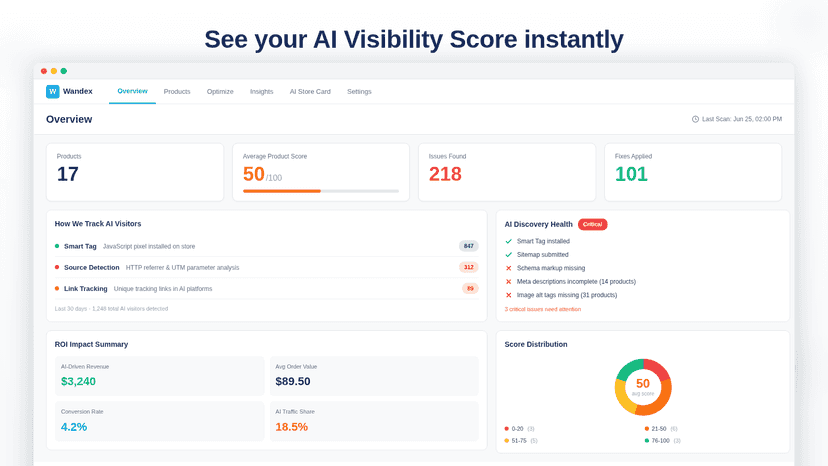Click red 0-20 legend swatch
Screen dimensions: 828x466
[506, 428]
